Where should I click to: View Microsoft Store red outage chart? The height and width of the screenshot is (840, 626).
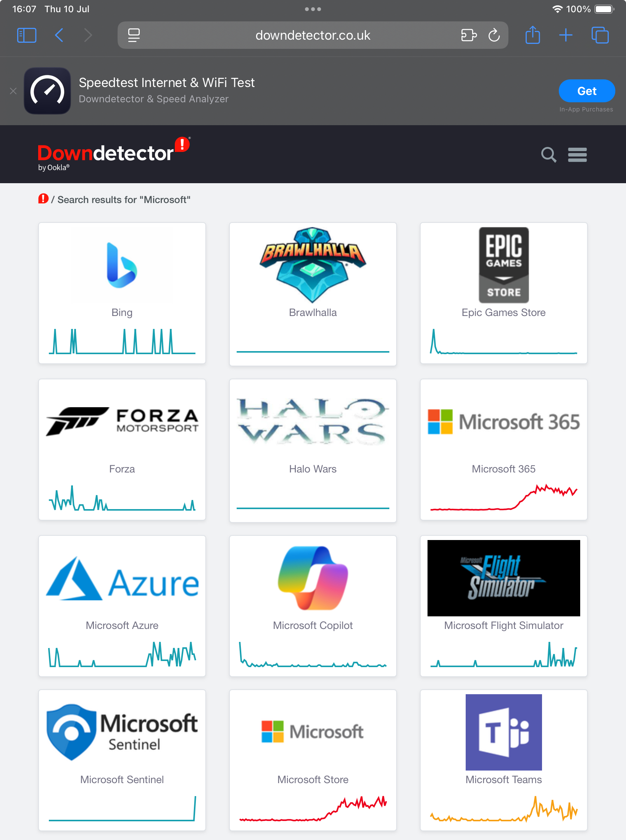313,808
